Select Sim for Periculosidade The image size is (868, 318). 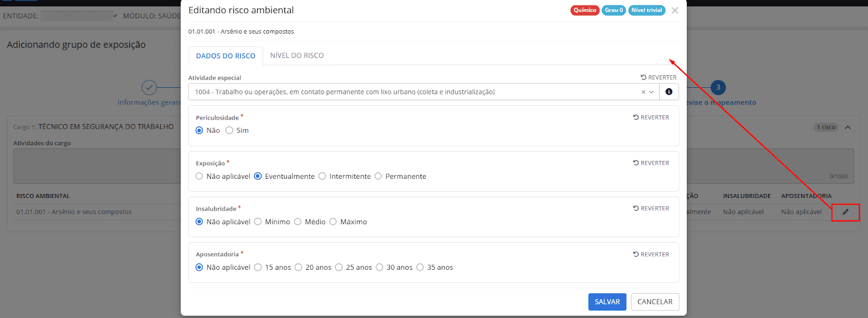click(229, 131)
